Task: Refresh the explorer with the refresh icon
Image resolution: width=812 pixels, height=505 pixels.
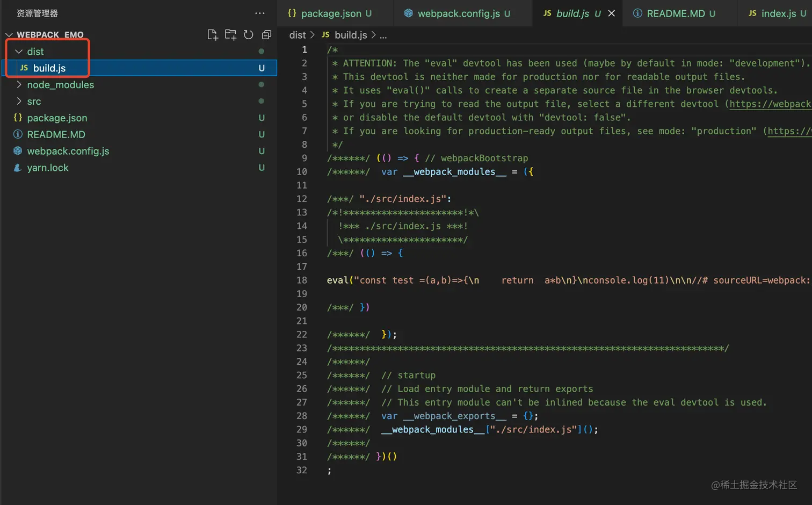Action: [248, 35]
